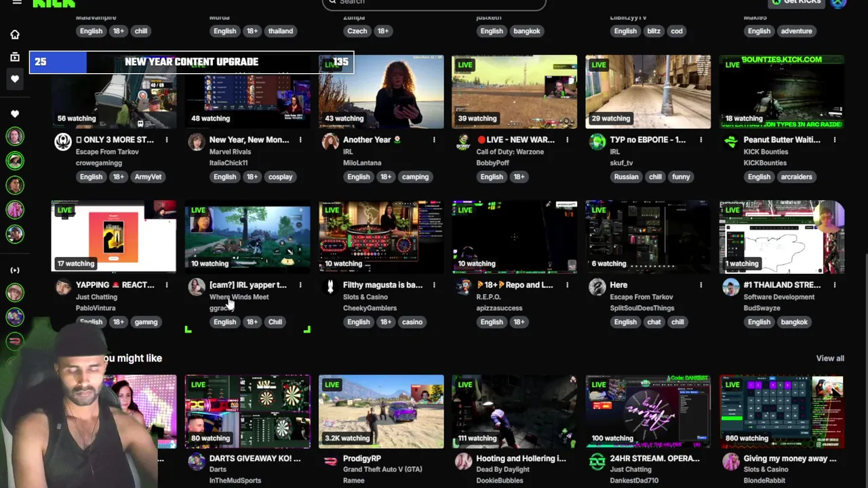Click skuf_tv channel avatar
This screenshot has height=488, width=868.
597,142
